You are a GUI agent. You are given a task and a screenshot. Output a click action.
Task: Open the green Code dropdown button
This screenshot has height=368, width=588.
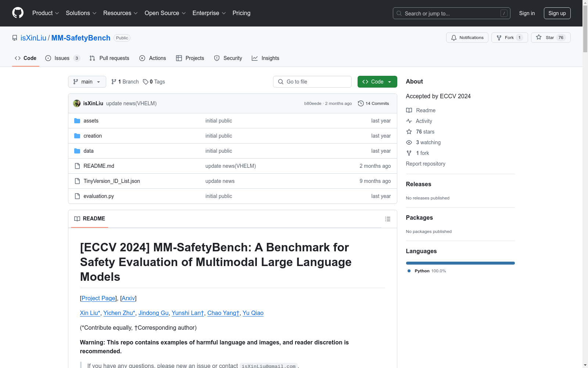(377, 82)
